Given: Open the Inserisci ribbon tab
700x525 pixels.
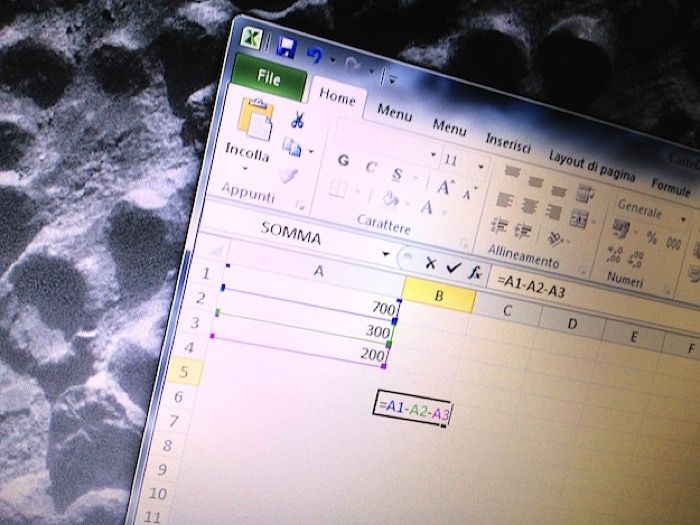Looking at the screenshot, I should pos(508,142).
